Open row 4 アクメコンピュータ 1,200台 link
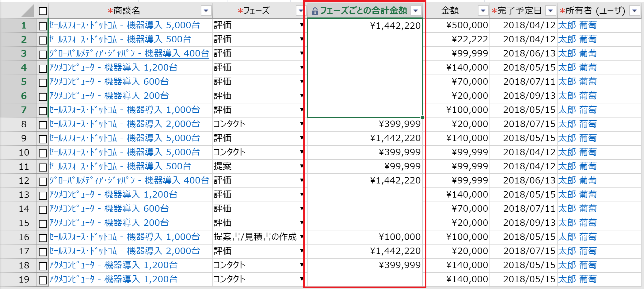Image resolution: width=644 pixels, height=289 pixels. 113,67
